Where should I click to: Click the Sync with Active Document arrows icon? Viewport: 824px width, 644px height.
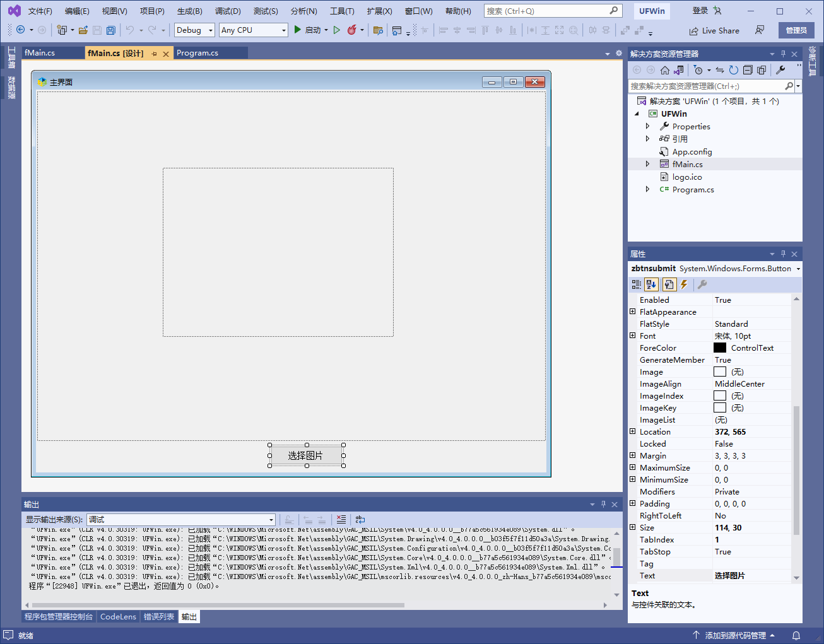(x=720, y=70)
